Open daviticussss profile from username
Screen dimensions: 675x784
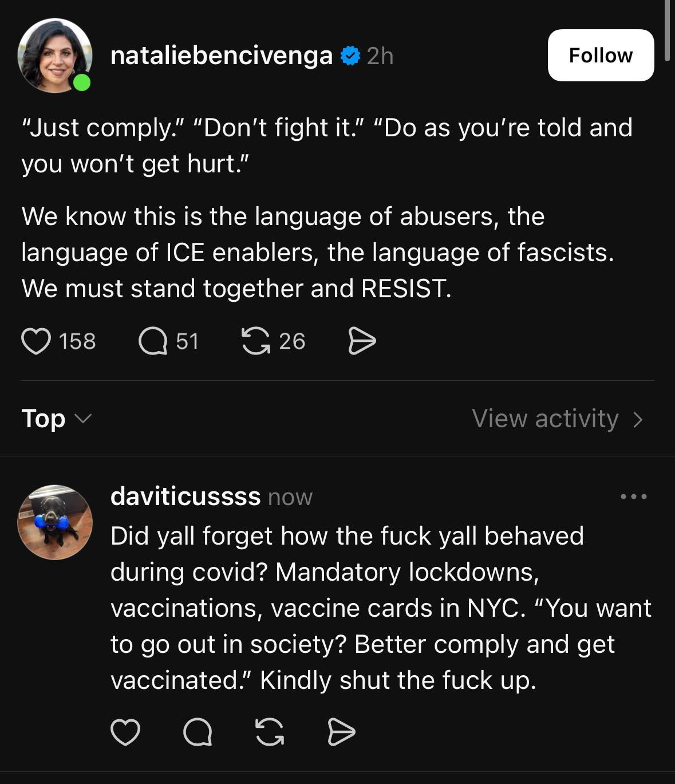pos(185,496)
